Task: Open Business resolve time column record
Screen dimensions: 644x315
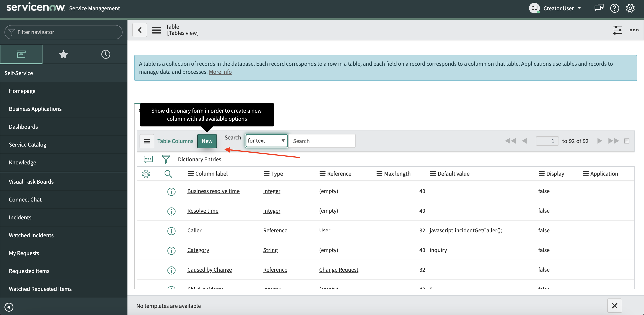Action: click(x=214, y=191)
